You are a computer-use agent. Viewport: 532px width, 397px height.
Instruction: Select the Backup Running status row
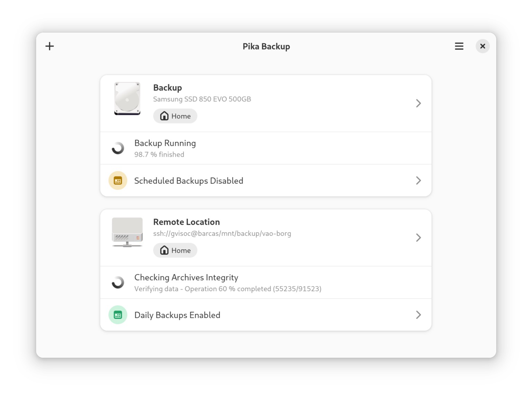pos(266,148)
